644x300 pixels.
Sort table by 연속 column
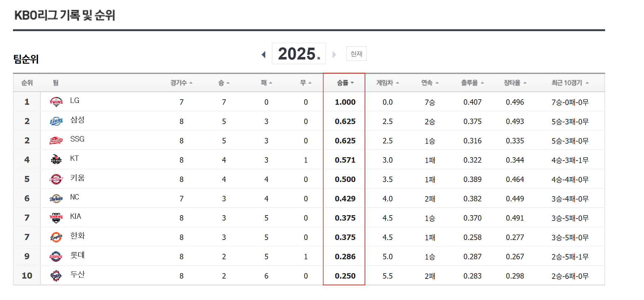coord(430,83)
